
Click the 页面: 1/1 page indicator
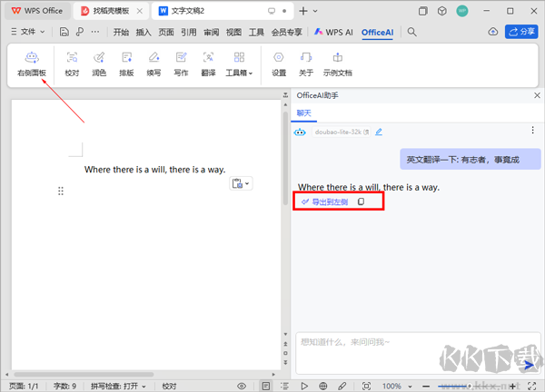pyautogui.click(x=24, y=386)
